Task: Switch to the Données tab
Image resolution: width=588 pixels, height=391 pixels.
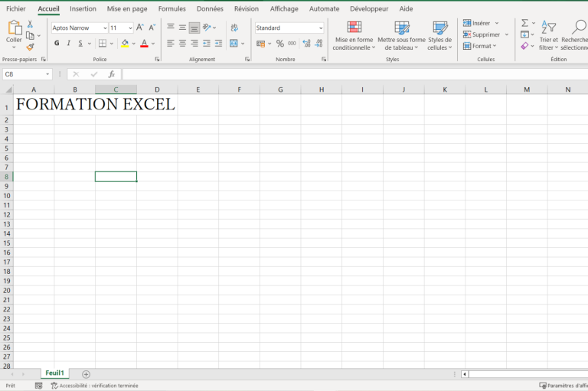Action: point(210,8)
